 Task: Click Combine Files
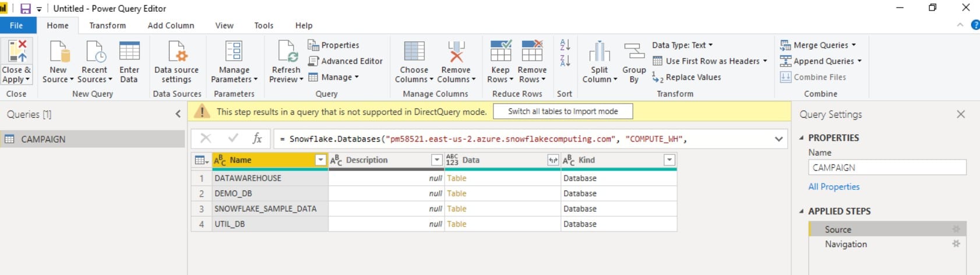[x=813, y=77]
